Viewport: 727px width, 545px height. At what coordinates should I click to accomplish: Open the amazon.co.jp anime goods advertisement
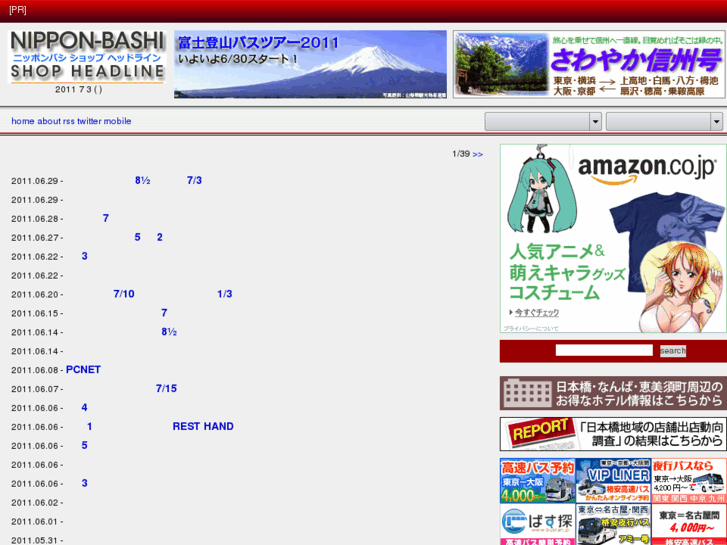click(x=613, y=238)
